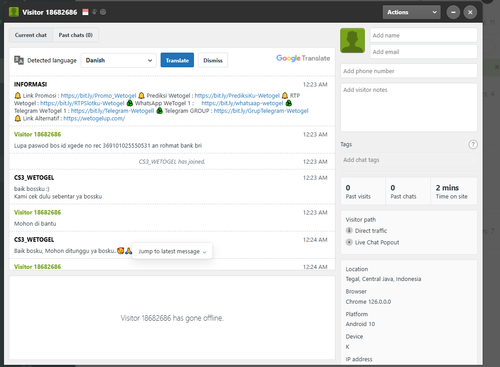The width and height of the screenshot is (500, 367).
Task: Switch to the Past chats (0) tab
Action: pos(76,35)
